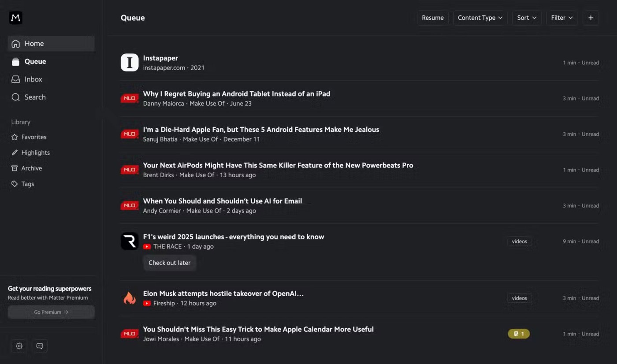Image resolution: width=617 pixels, height=364 pixels.
Task: Open the yellow highlights count badge
Action: click(x=519, y=334)
